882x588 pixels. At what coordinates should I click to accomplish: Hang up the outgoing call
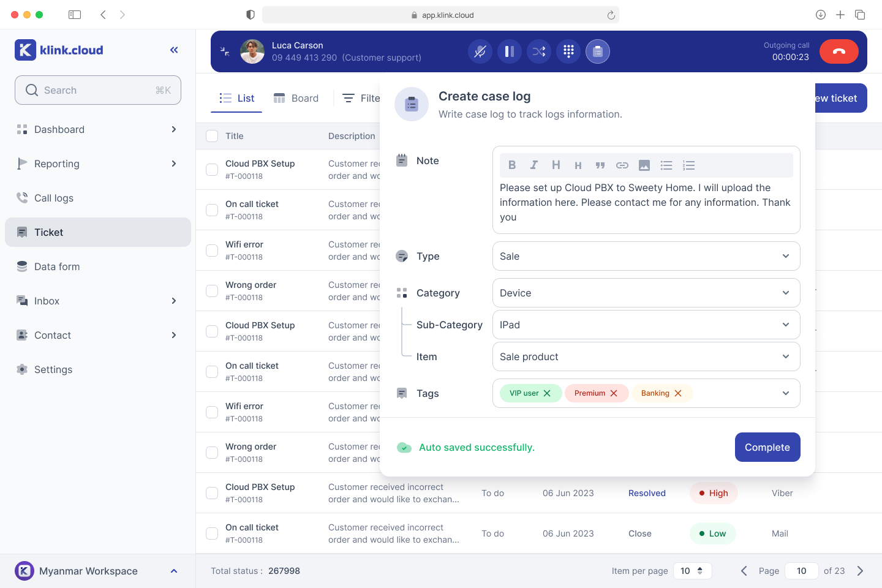point(839,51)
